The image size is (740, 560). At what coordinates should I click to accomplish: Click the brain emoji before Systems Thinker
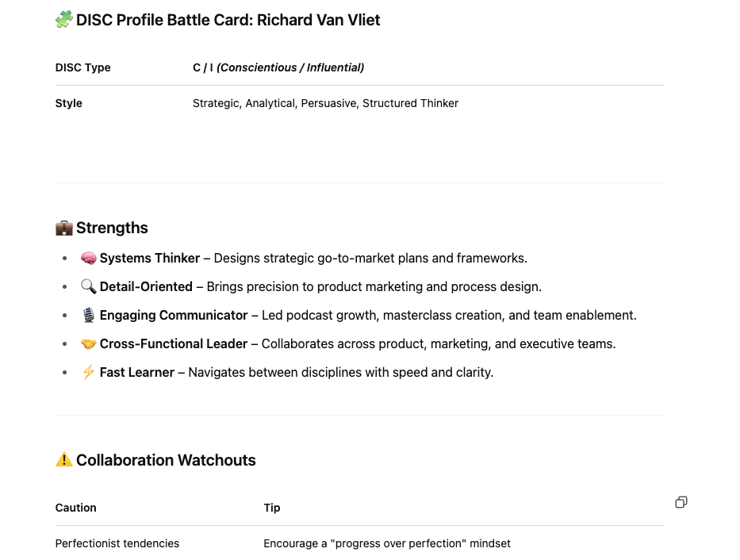[x=88, y=258]
